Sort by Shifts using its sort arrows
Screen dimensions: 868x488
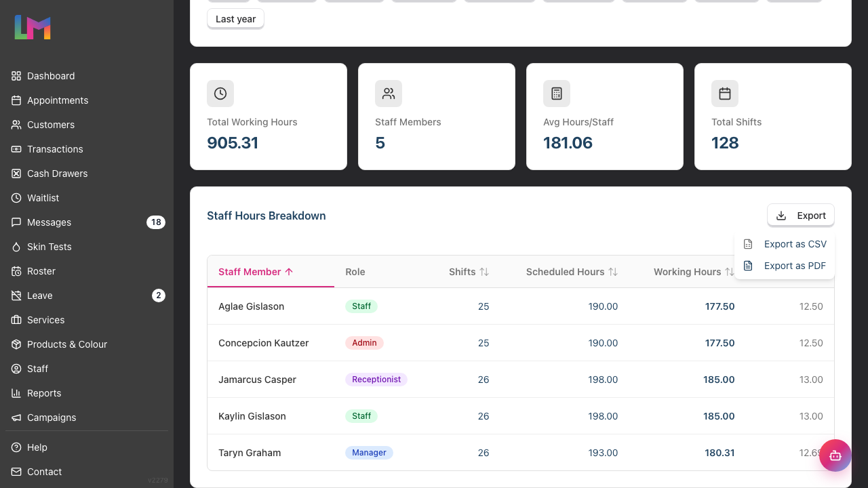[x=484, y=272]
